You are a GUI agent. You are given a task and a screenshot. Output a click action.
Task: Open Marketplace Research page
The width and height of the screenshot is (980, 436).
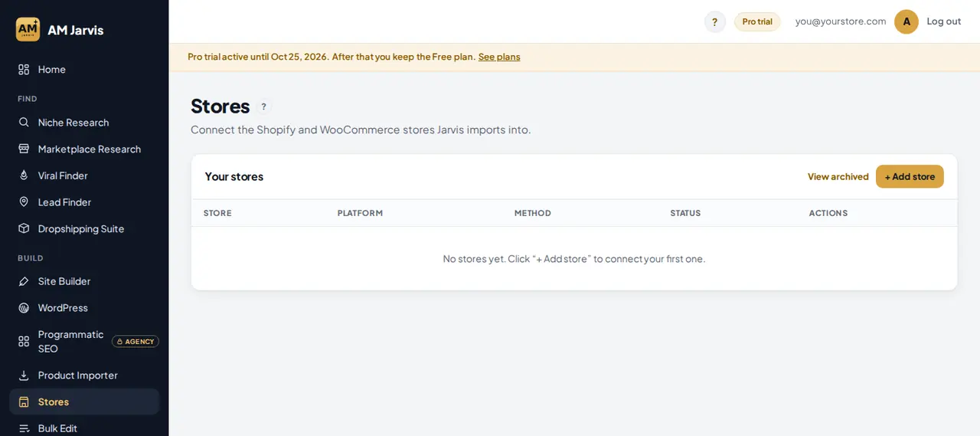point(84,149)
